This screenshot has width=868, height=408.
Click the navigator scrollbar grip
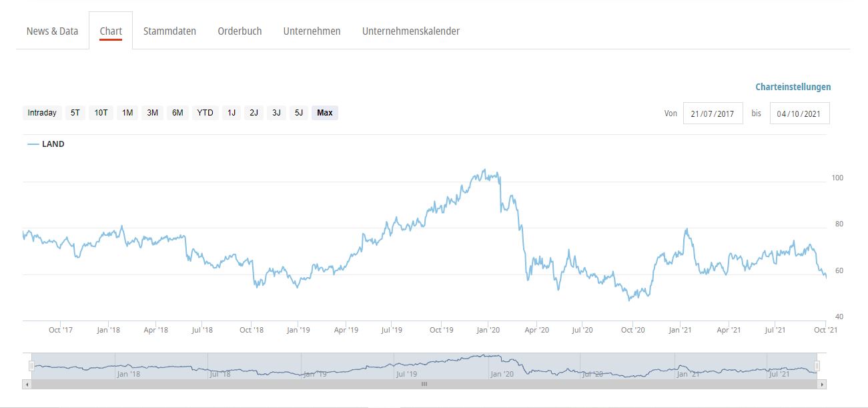(x=424, y=385)
